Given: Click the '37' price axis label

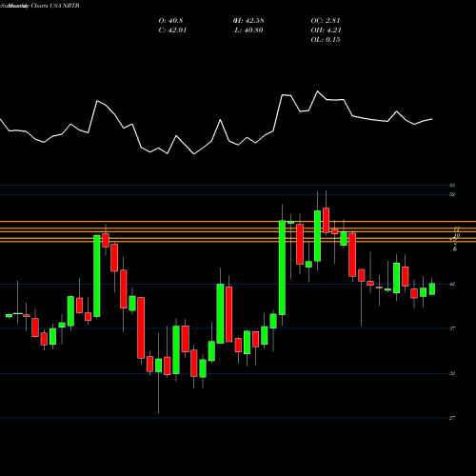Looking at the screenshot, I should tap(452, 328).
